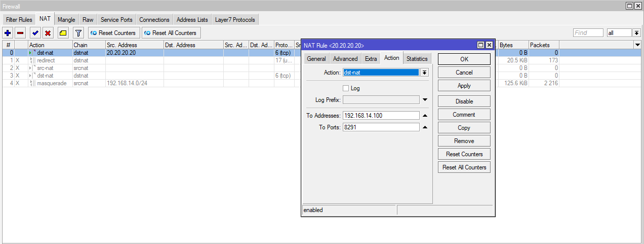644x244 pixels.
Task: Open the 'all' filter dropdown
Action: 636,33
